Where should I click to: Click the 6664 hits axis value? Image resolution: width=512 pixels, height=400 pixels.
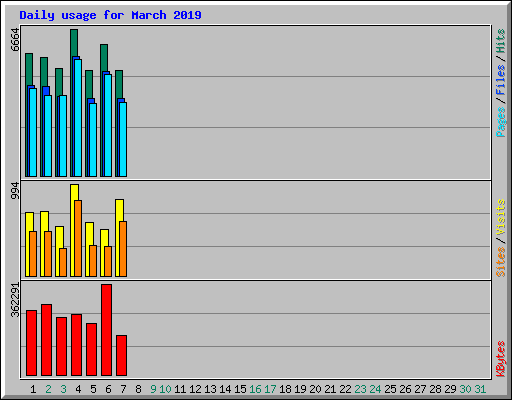(x=15, y=40)
